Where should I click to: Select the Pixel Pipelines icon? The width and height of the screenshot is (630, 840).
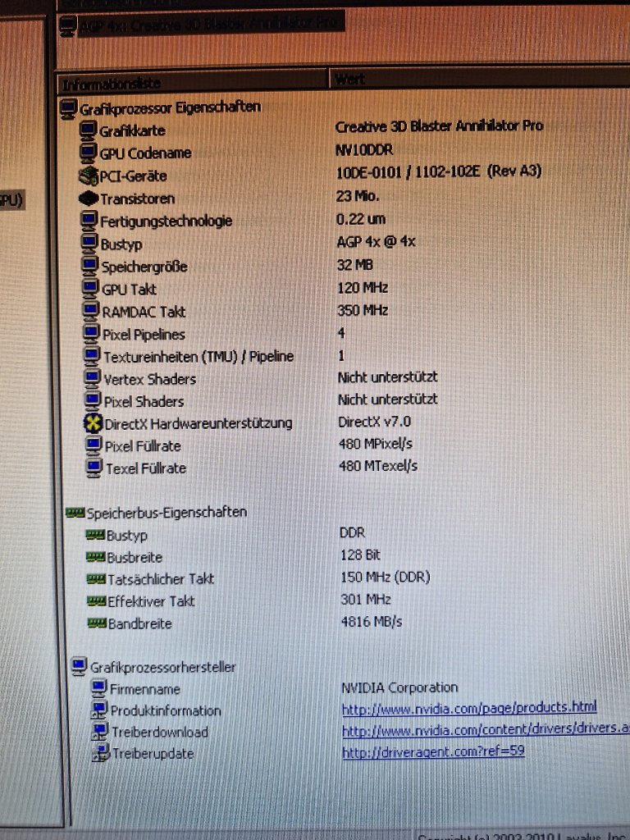[x=92, y=335]
